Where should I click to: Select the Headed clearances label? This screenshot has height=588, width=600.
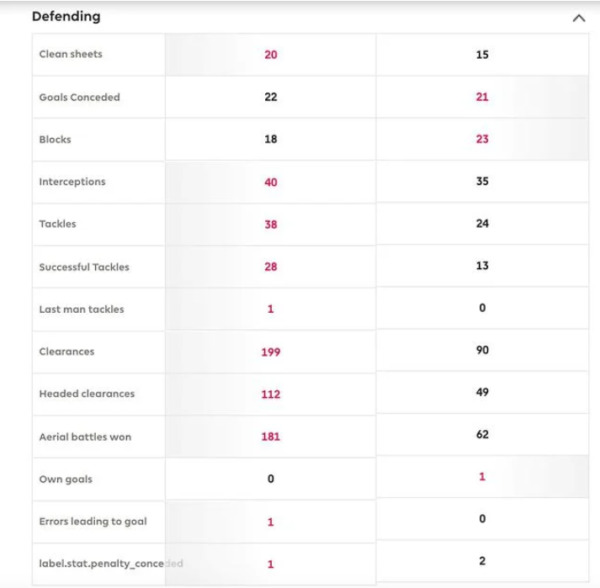86,394
